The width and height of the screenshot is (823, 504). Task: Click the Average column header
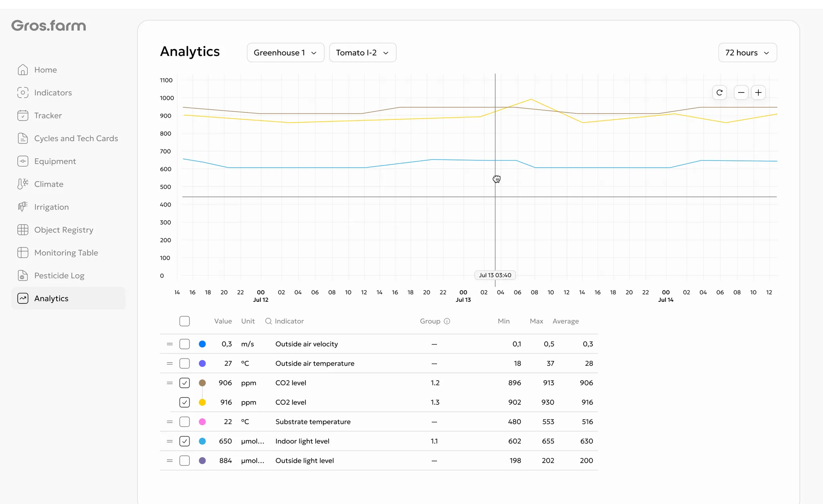point(566,321)
